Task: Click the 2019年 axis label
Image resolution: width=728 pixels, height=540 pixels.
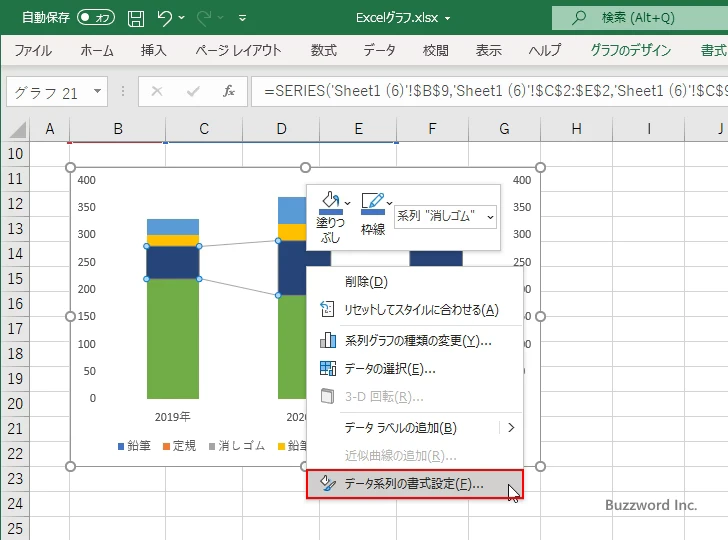Action: [x=172, y=417]
